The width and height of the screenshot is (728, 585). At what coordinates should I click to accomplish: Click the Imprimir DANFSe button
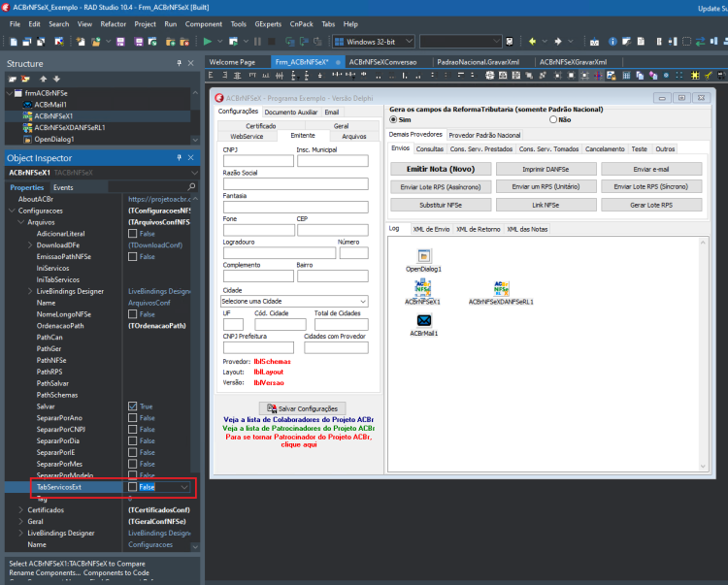546,169
